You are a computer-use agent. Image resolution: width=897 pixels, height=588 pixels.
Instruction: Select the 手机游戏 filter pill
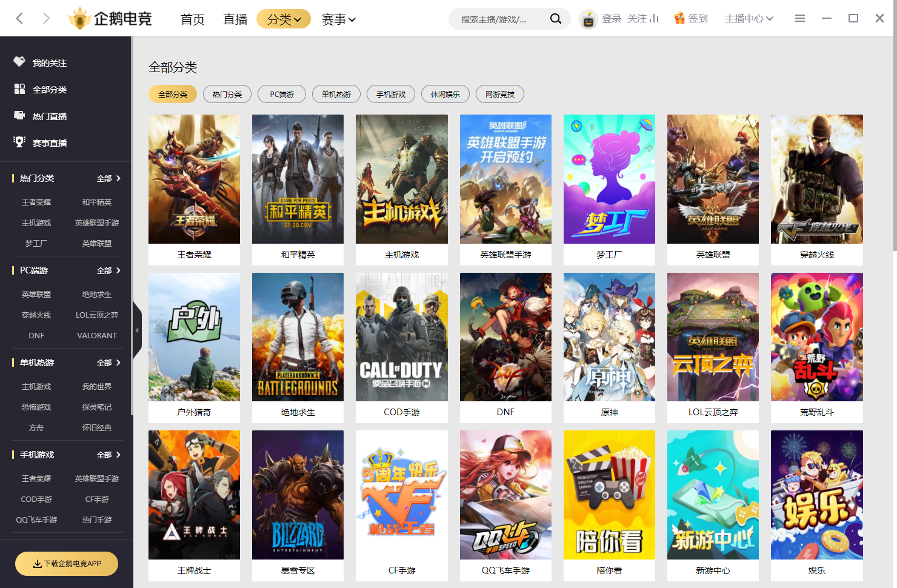click(391, 94)
